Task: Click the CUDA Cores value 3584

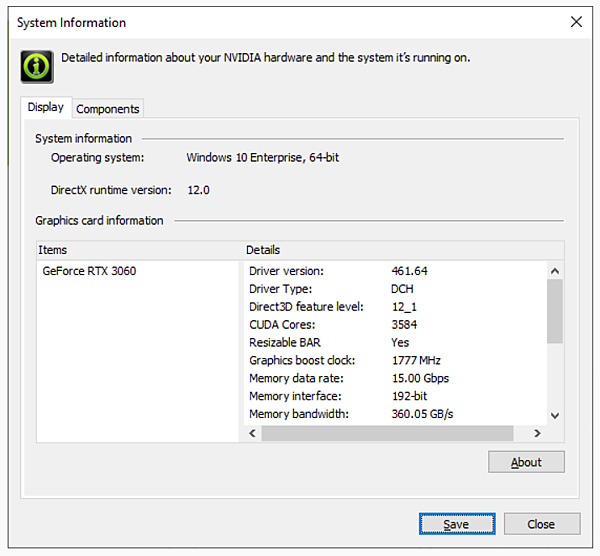Action: (x=404, y=324)
